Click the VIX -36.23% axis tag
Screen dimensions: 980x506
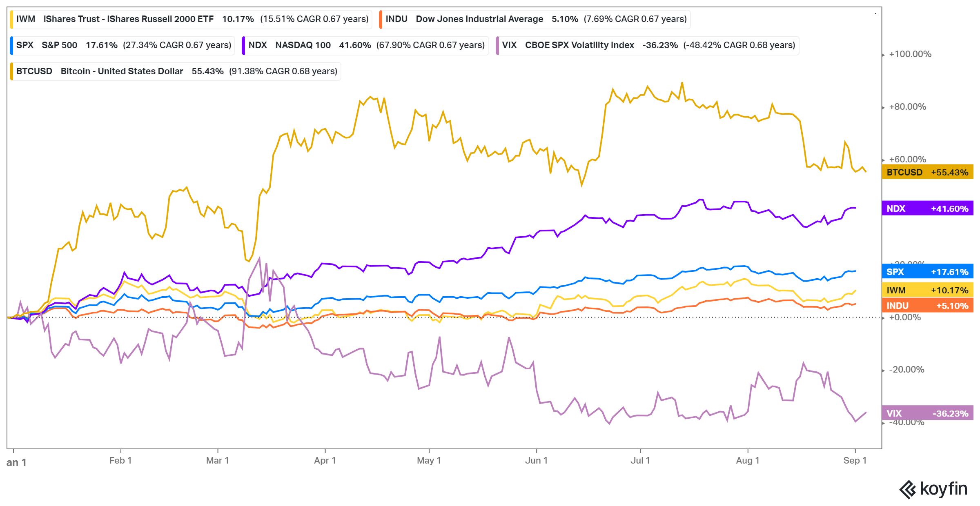tap(927, 413)
